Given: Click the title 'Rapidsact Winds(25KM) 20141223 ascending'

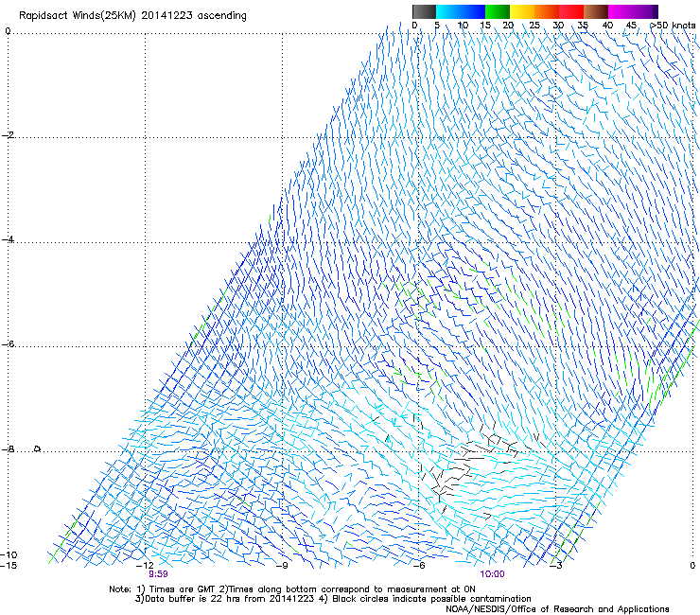Looking at the screenshot, I should coord(132,16).
